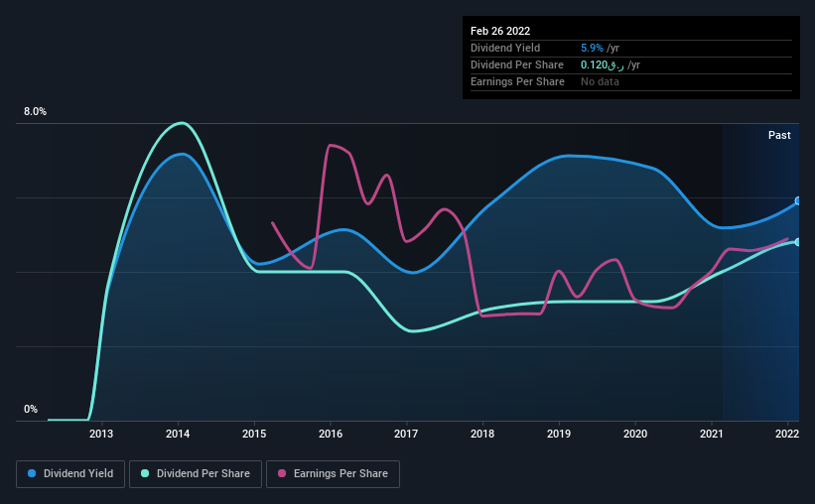The width and height of the screenshot is (815, 504).
Task: Select the 2019 x-axis label
Action: click(559, 434)
